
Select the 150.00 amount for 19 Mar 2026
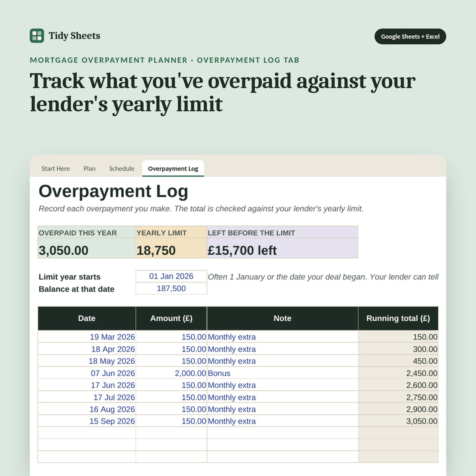pyautogui.click(x=171, y=337)
